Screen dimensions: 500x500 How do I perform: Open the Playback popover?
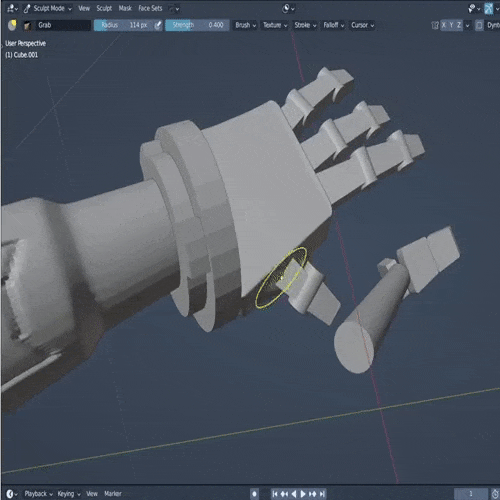point(38,494)
